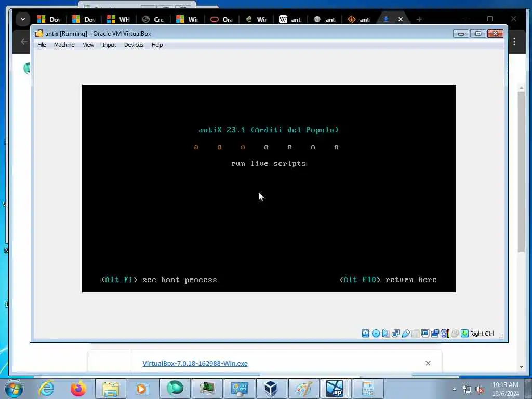
Task: Click the mouse integration indicator icon
Action: click(455, 334)
